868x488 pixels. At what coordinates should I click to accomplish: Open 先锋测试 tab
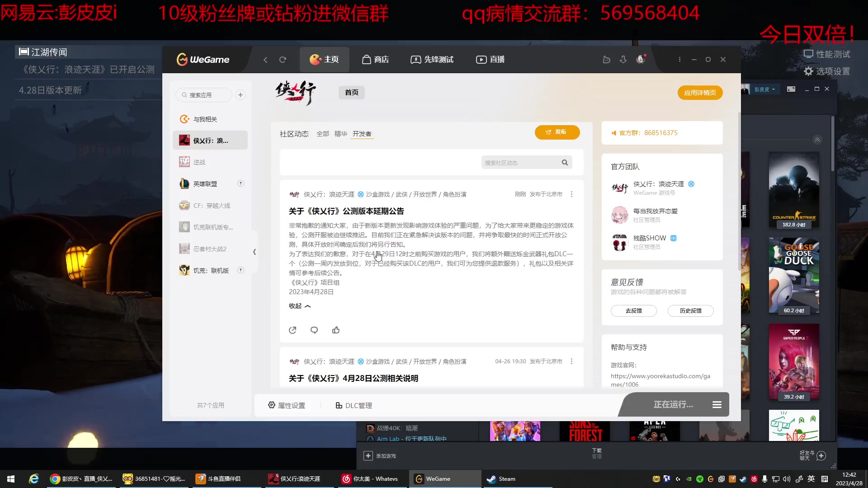[x=432, y=60]
